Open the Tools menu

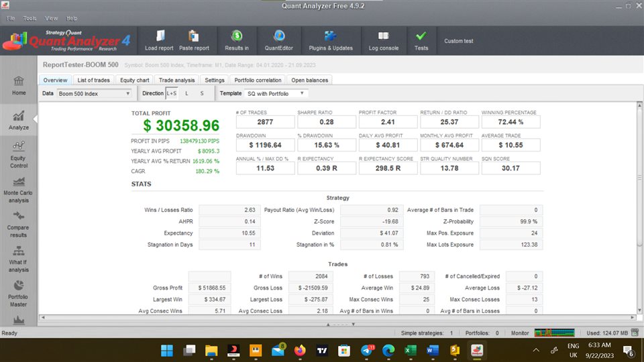point(30,18)
